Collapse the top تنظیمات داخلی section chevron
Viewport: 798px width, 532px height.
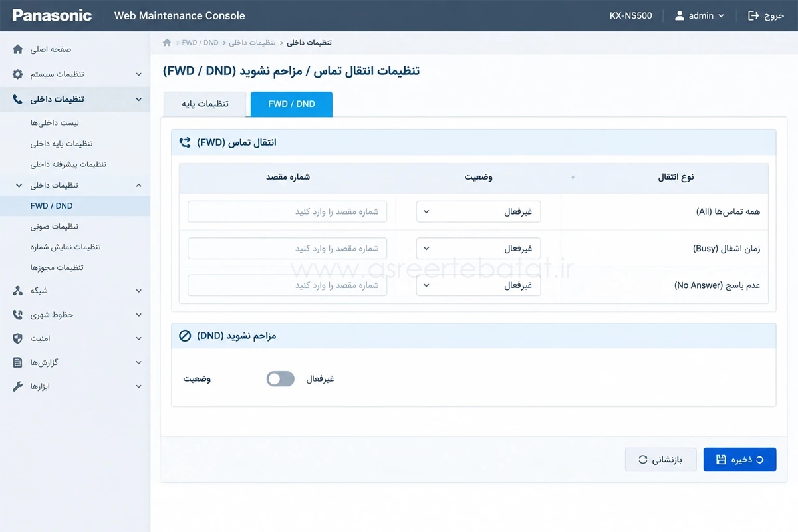pos(138,99)
